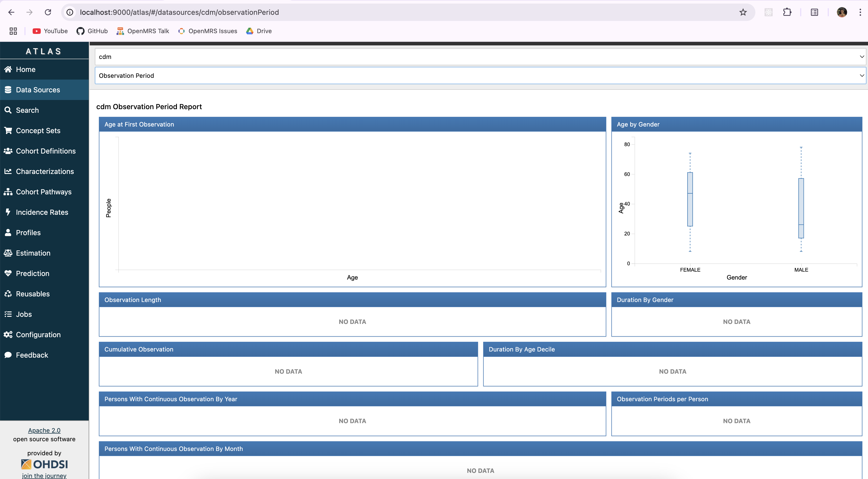Click the Cohort Pathways sitemap icon

[x=8, y=192]
